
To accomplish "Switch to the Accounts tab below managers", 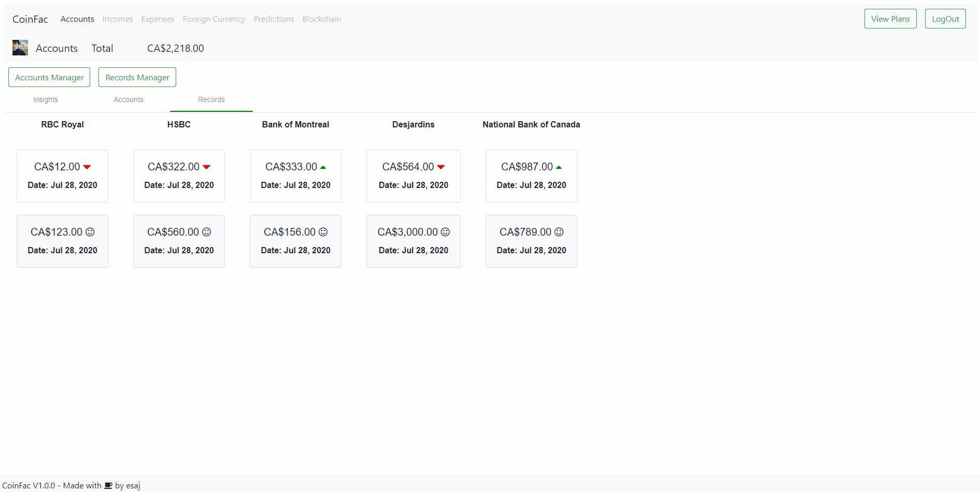I will (x=129, y=99).
